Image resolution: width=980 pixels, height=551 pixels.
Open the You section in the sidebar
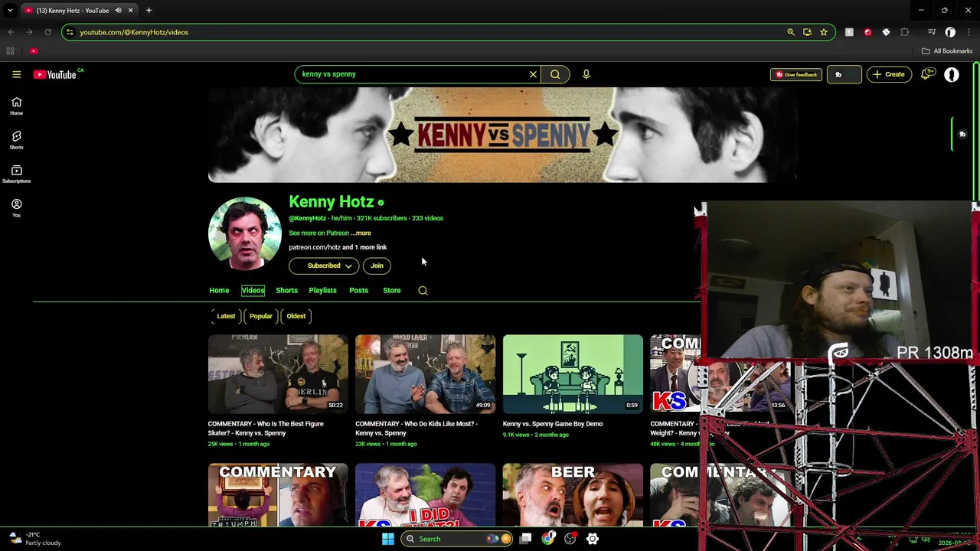pos(16,208)
